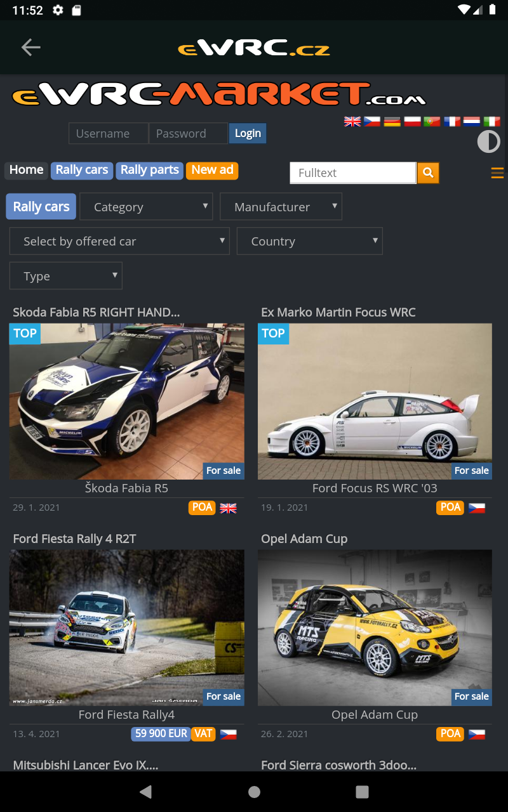Click For sale tag on Opel Adam

click(472, 697)
